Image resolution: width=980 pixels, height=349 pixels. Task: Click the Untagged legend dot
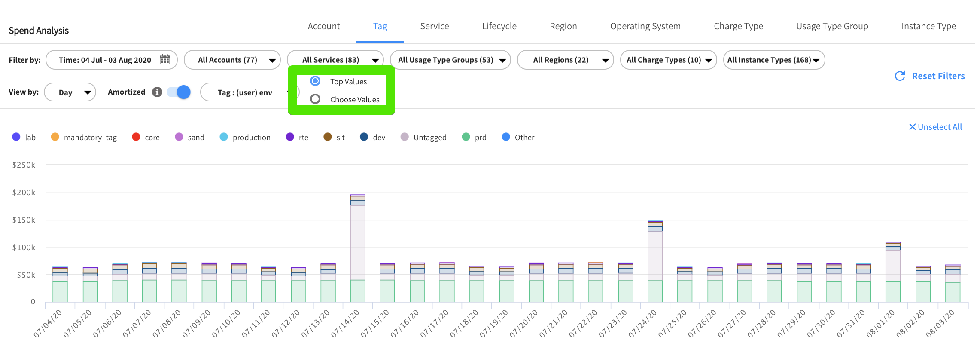(x=405, y=137)
